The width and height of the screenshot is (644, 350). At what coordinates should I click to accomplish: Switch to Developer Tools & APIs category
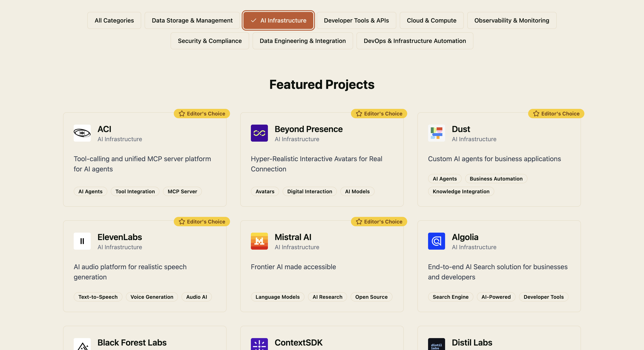coord(356,20)
